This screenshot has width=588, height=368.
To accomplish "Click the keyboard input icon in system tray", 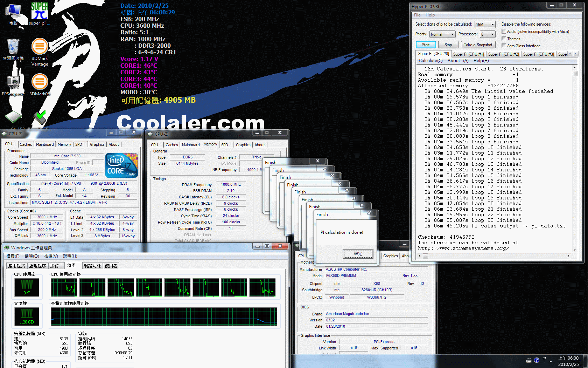I will (x=529, y=360).
